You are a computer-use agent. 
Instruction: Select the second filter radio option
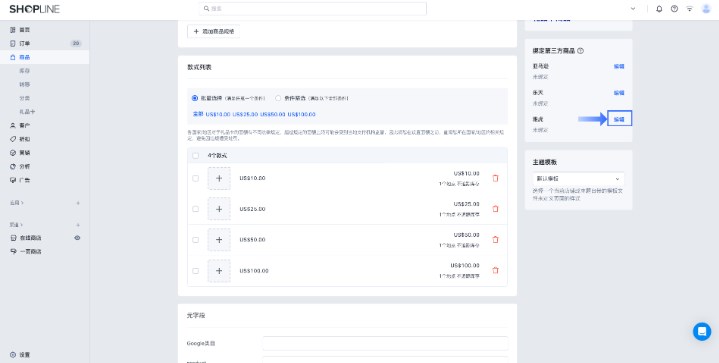(x=278, y=98)
